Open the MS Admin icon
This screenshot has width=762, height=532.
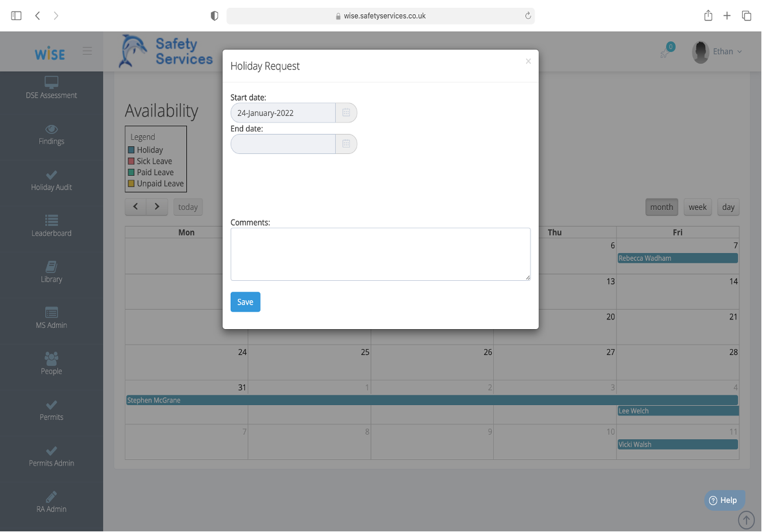pyautogui.click(x=52, y=312)
